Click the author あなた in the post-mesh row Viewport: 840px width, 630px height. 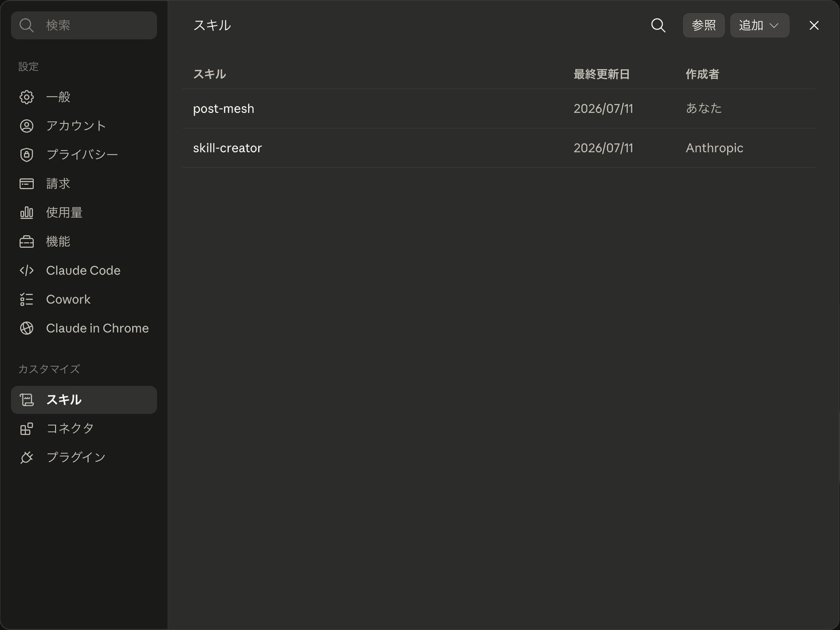(704, 108)
